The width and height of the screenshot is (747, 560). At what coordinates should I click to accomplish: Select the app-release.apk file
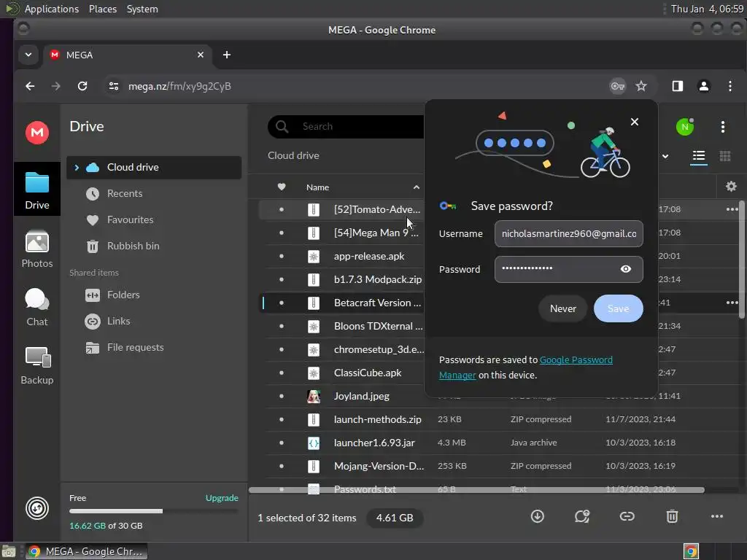click(368, 256)
